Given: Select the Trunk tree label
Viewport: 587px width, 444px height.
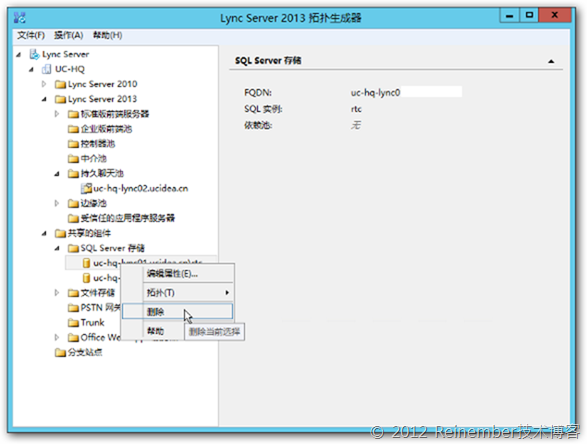Looking at the screenshot, I should click(x=92, y=323).
